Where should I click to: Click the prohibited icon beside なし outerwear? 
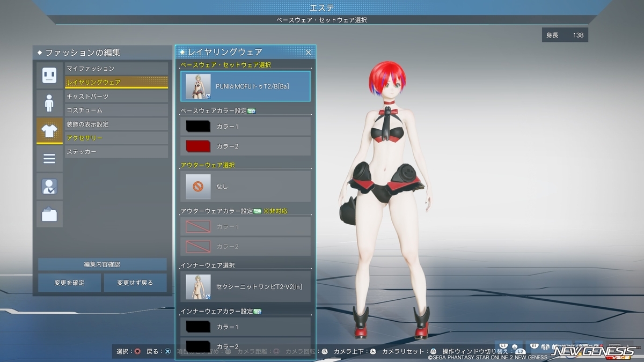point(197,187)
